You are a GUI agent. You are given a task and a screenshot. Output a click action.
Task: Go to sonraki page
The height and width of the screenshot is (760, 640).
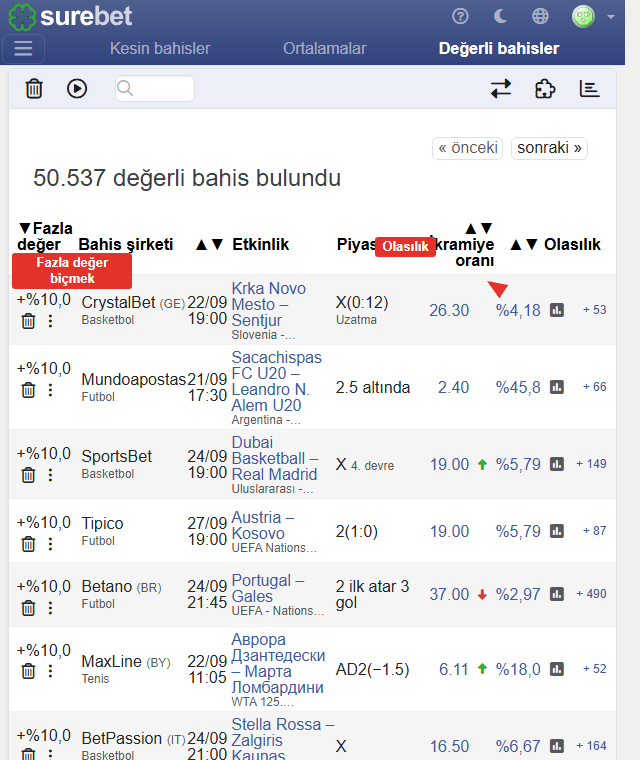549,148
